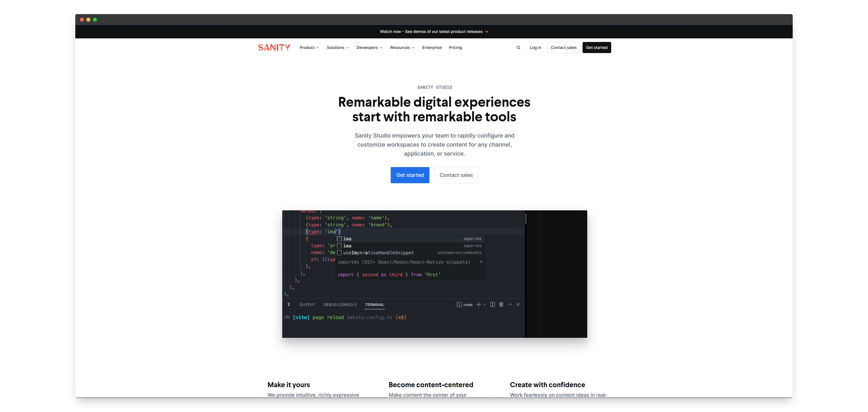
Task: Click the node terminal shell icon
Action: (459, 305)
